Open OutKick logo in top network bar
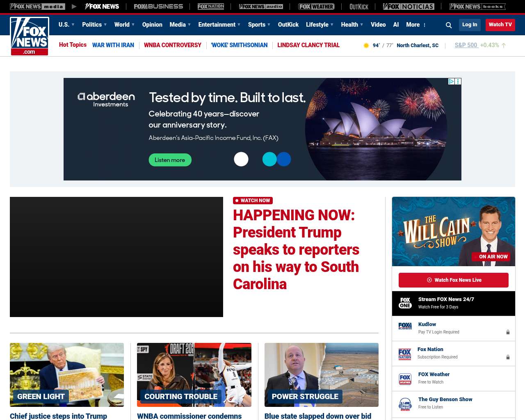 (359, 7)
